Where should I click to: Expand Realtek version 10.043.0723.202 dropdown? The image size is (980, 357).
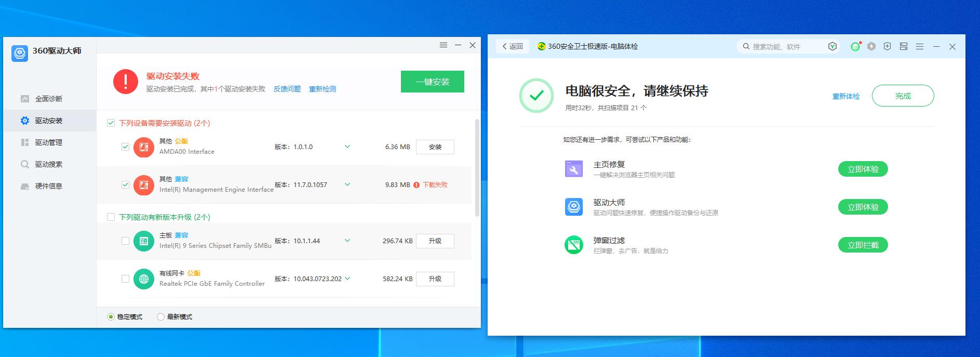[347, 279]
